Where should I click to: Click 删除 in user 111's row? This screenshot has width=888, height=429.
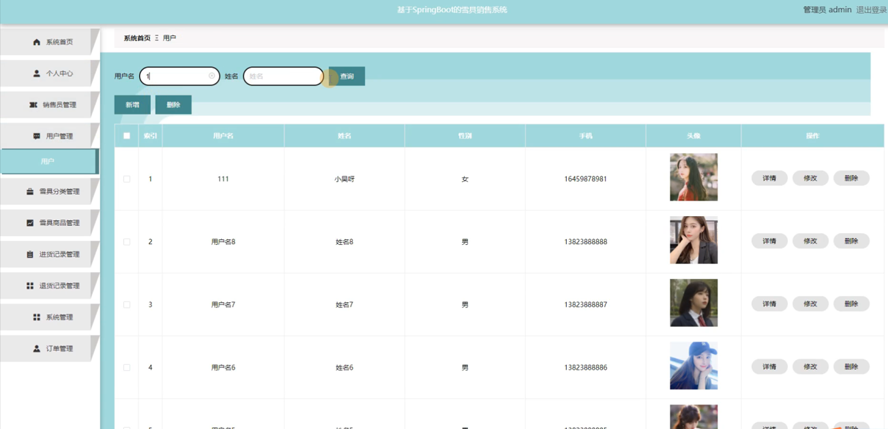tap(851, 178)
